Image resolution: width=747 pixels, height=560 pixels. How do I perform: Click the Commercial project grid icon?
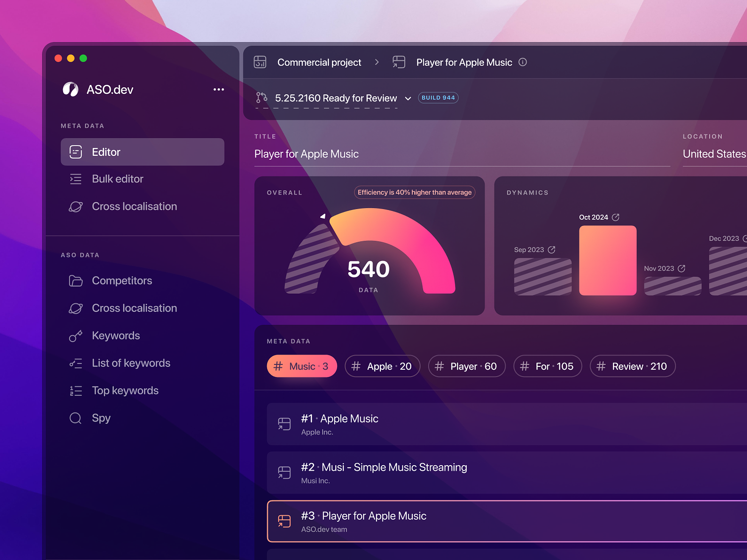[x=260, y=62]
